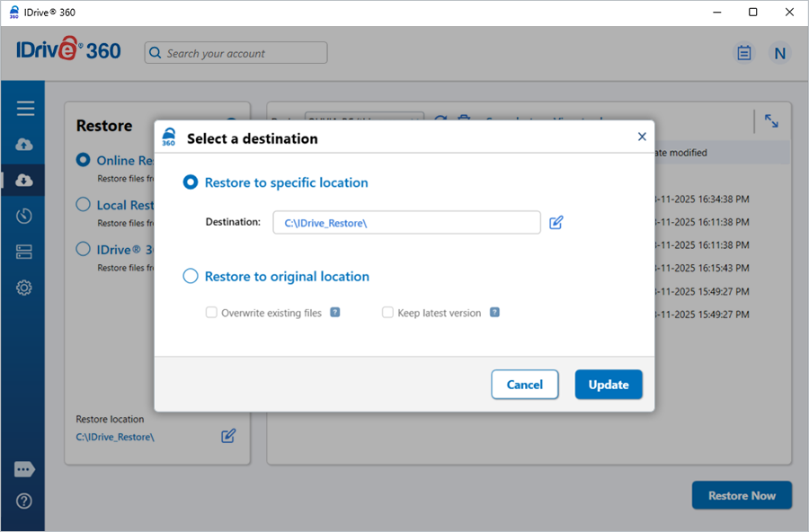Open the Help question mark in the sidebar

point(25,501)
